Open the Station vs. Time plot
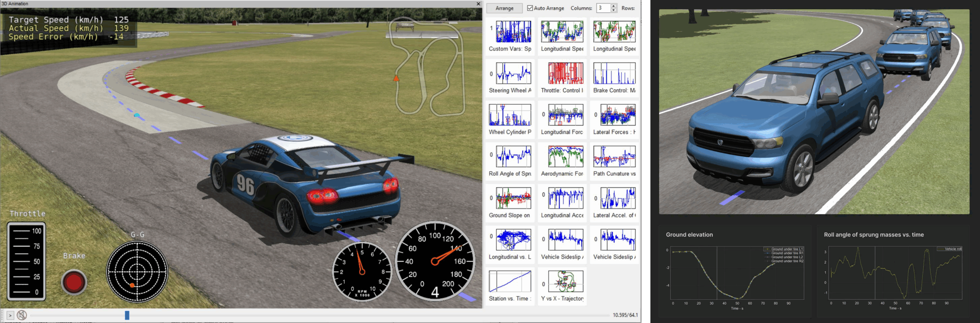980x323 pixels. click(x=510, y=281)
